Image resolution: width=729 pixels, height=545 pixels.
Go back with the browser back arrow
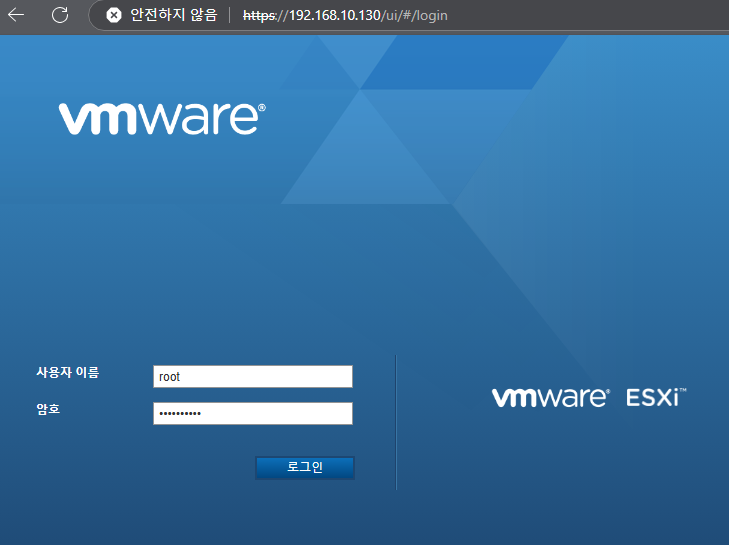click(16, 15)
